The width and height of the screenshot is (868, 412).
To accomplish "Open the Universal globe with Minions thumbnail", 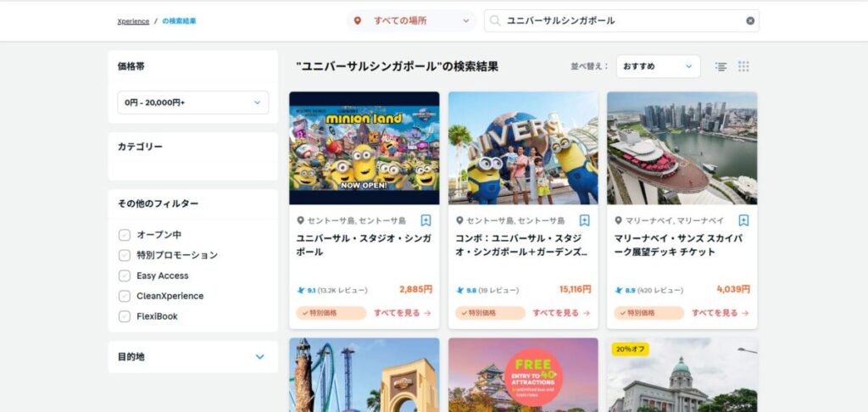I will tap(523, 148).
